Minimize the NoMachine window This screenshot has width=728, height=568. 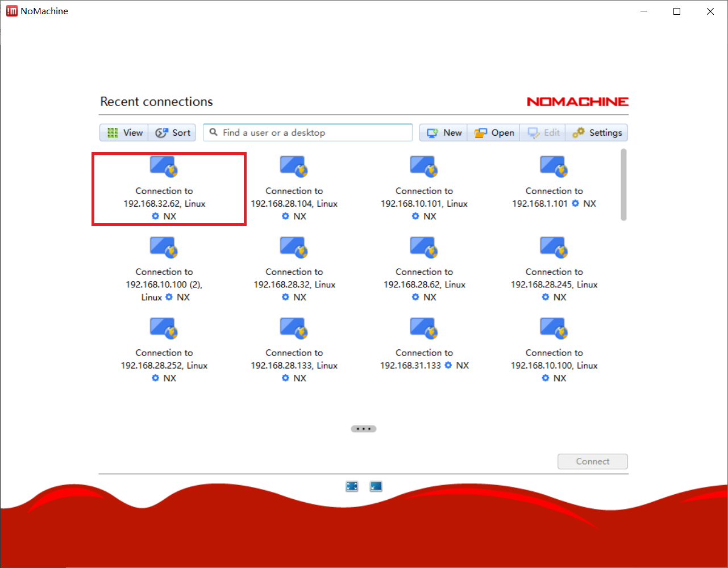(643, 11)
